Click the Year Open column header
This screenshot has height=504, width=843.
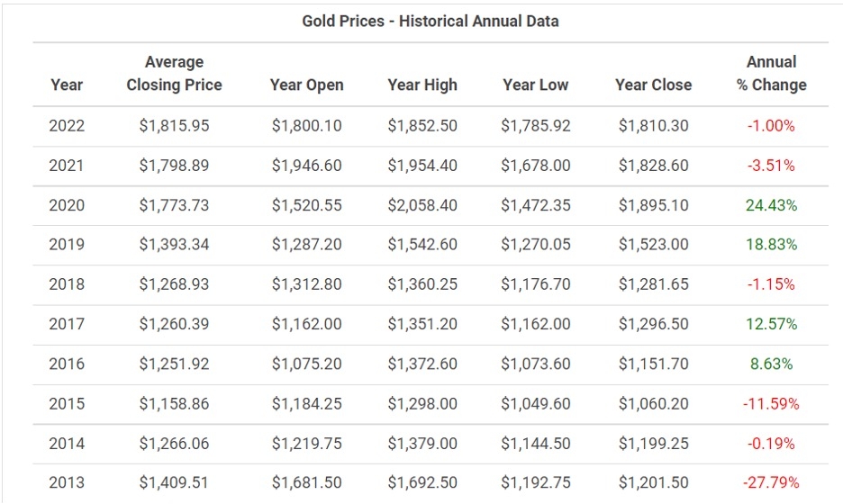point(306,85)
